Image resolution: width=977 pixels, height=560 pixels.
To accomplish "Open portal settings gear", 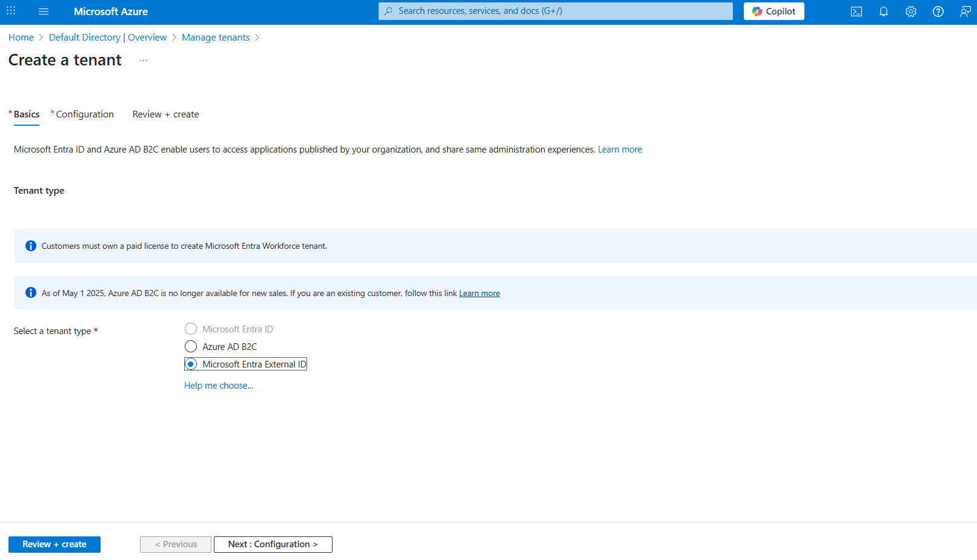I will (911, 12).
